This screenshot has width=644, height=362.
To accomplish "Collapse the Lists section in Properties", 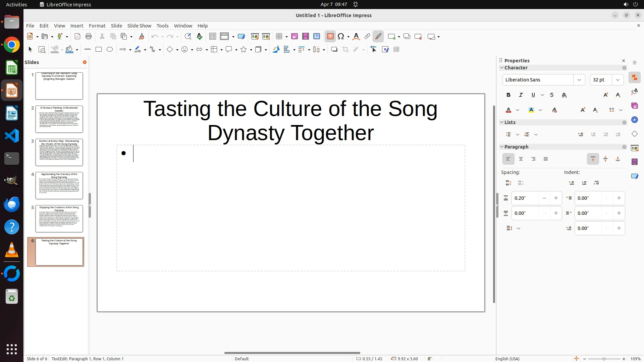I will point(502,122).
